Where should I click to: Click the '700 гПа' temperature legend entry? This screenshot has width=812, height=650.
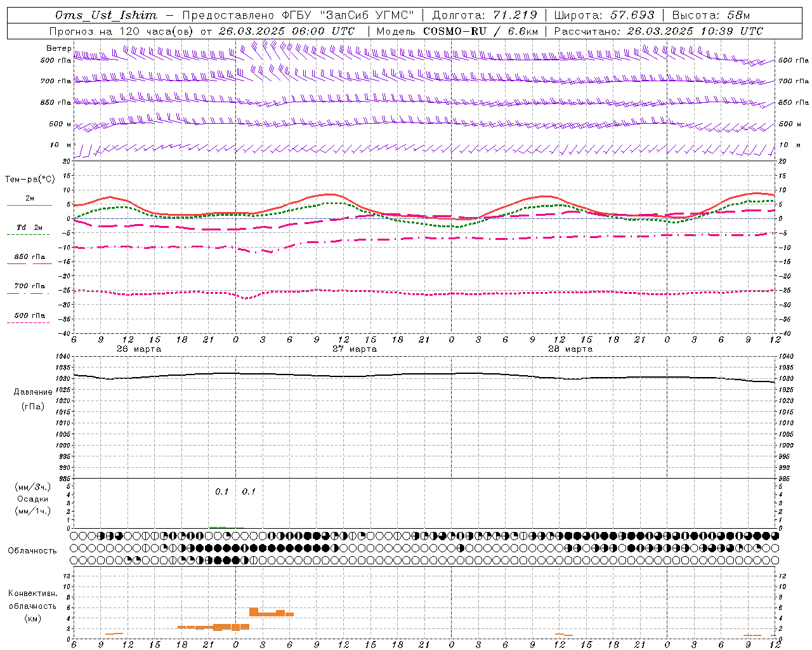click(30, 286)
